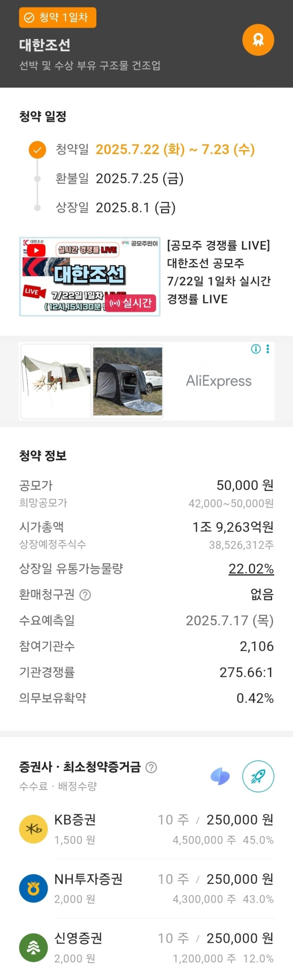This screenshot has height=980, width=293.
Task: Open the ad options three-dot menu
Action: [268, 349]
